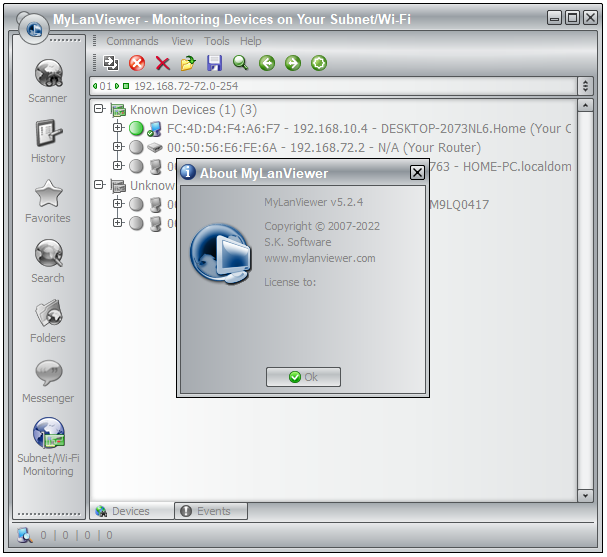Viewport: 607px width, 557px height.
Task: Click the import list toolbar icon
Action: point(111,63)
